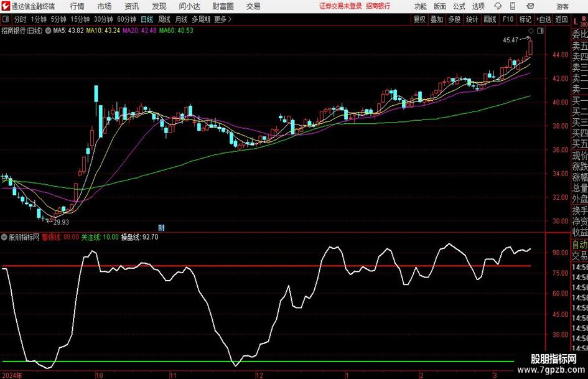Select the 日线 period tab
Screen dimensions: 588x379
[x=147, y=19]
